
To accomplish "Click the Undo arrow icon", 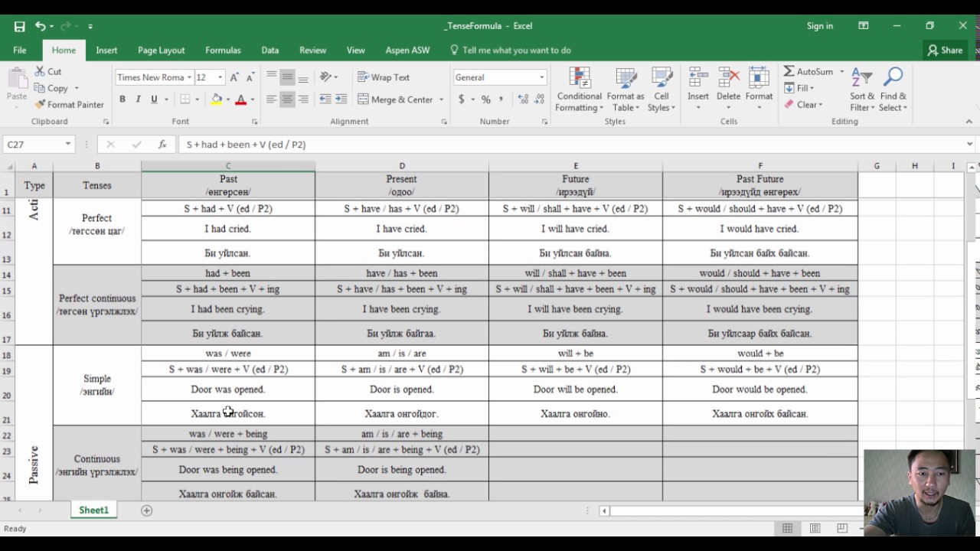I will [x=40, y=26].
